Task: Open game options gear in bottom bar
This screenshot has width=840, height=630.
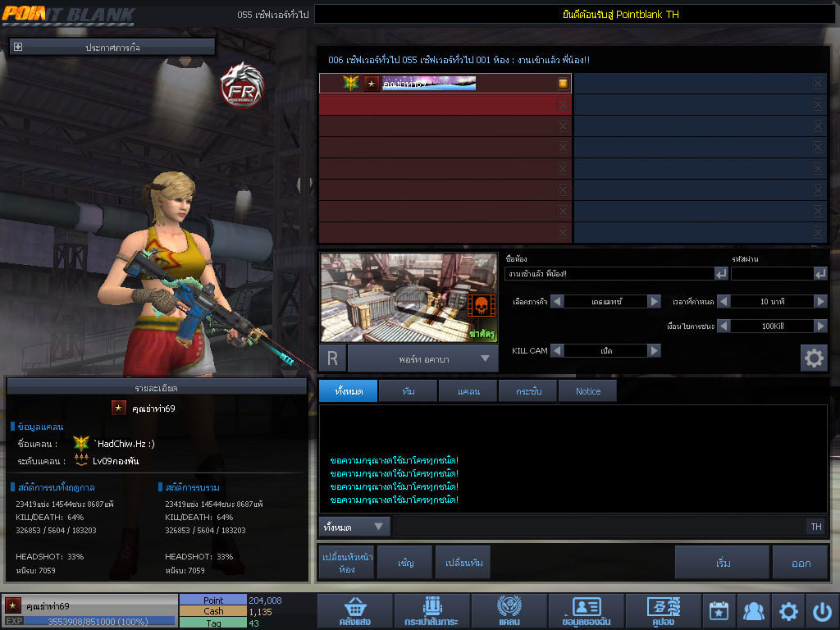Action: click(x=788, y=610)
